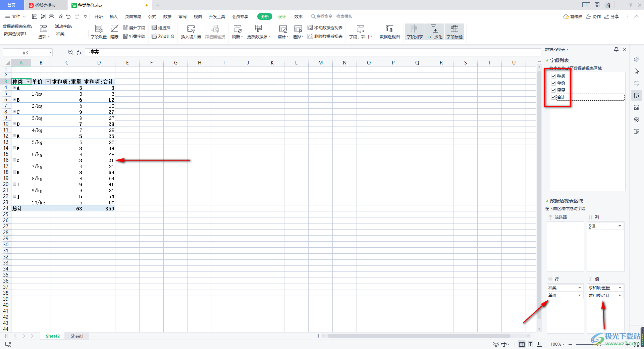Click the Print icon in quick access toolbar
Viewport: 644px width, 349px height.
tap(51, 16)
